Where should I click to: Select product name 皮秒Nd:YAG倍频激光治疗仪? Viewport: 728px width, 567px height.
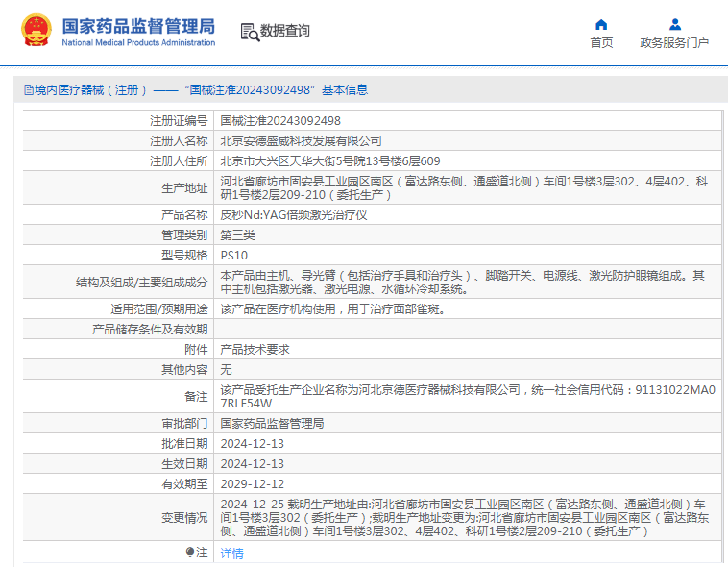point(294,215)
